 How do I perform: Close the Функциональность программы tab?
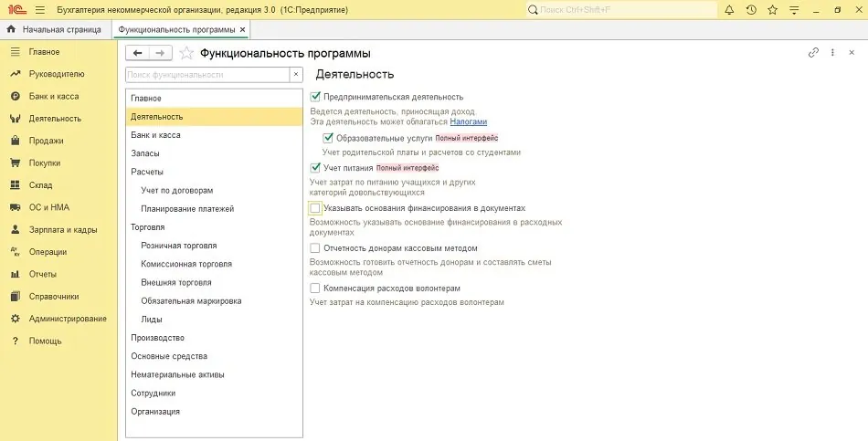[x=242, y=29]
